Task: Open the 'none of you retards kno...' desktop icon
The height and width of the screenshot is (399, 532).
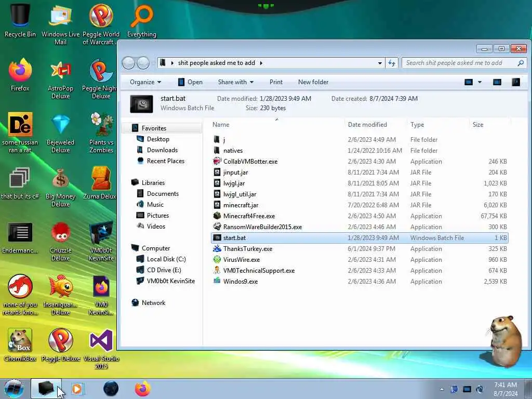Action: click(20, 295)
